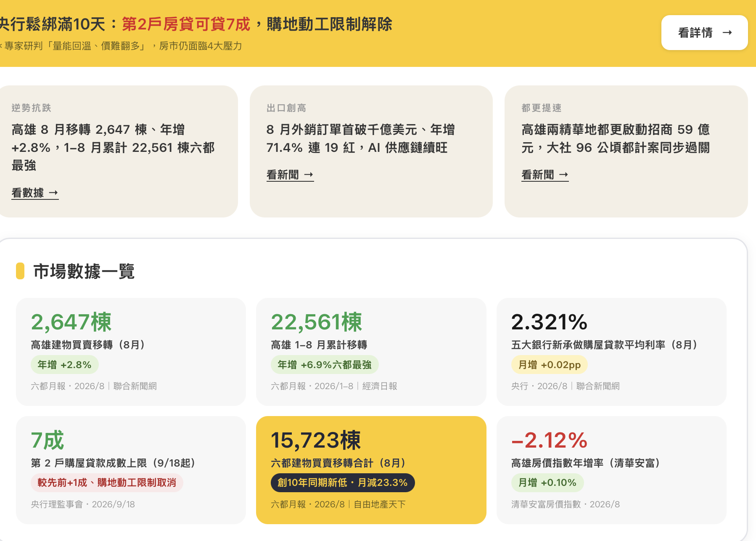
Task: Click the 7成 statistic value
Action: pos(48,440)
